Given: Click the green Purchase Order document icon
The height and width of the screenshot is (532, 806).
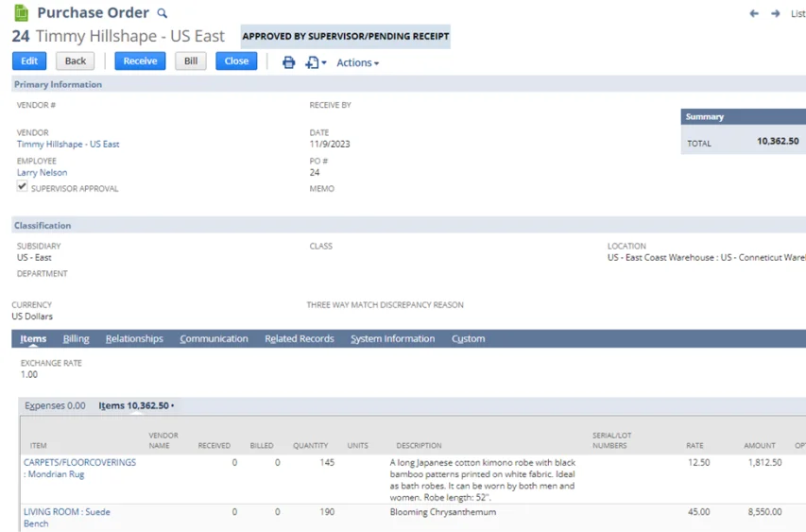Looking at the screenshot, I should tap(21, 13).
